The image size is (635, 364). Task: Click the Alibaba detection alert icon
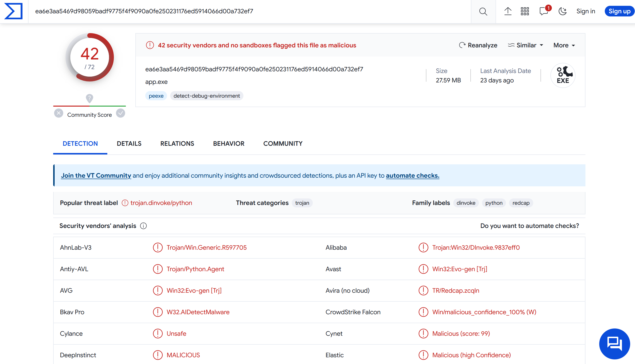(423, 248)
